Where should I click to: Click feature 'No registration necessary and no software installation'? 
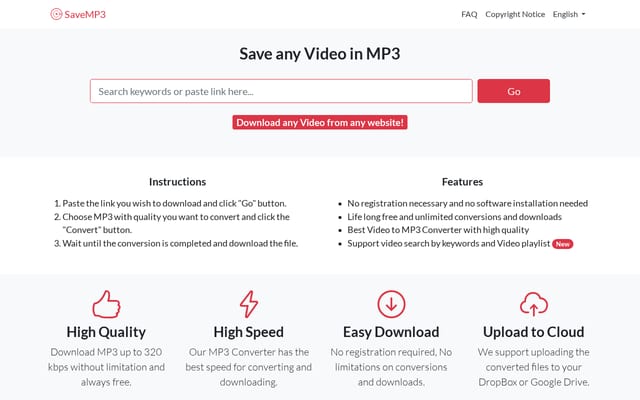(468, 203)
